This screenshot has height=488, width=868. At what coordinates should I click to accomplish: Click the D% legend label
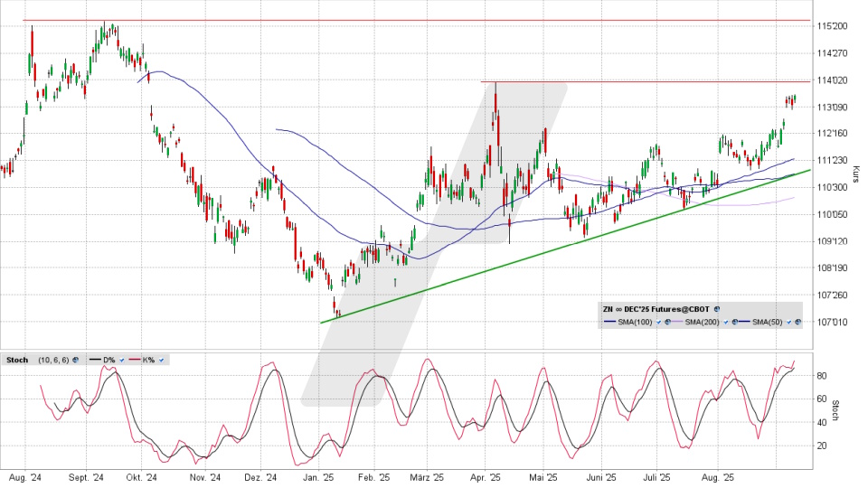tap(109, 360)
